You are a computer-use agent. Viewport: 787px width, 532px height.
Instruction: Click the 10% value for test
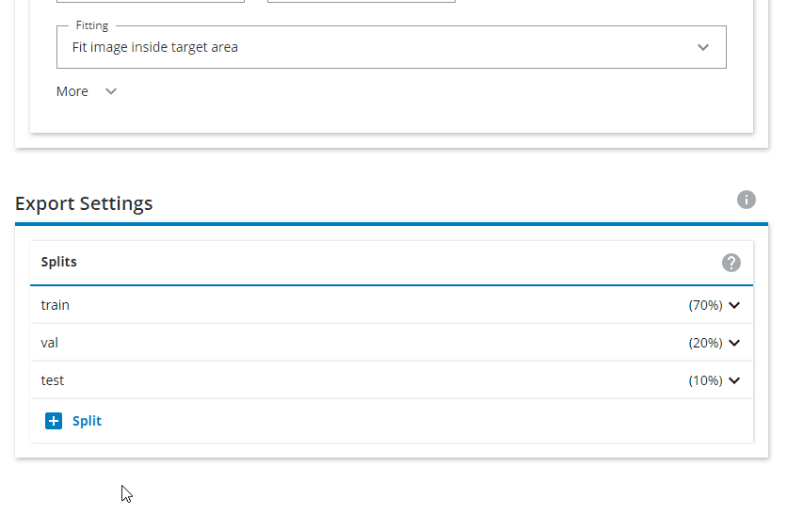(x=705, y=380)
